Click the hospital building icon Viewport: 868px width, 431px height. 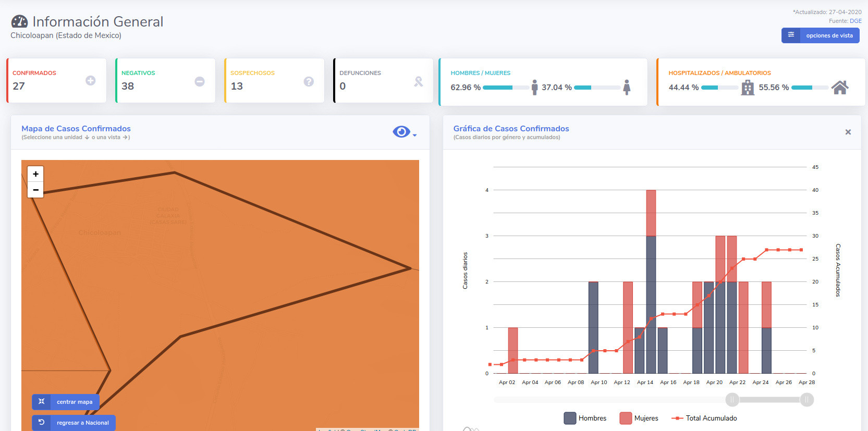748,88
